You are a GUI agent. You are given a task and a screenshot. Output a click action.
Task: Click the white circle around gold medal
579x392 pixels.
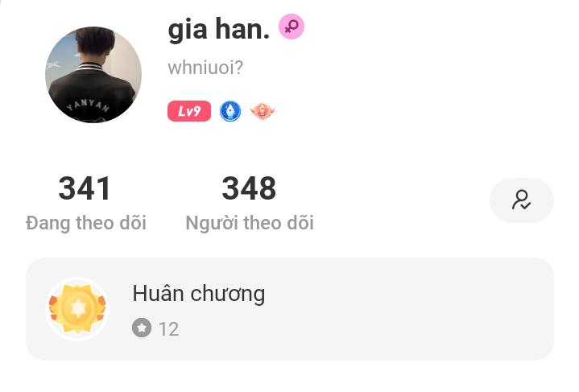click(77, 308)
